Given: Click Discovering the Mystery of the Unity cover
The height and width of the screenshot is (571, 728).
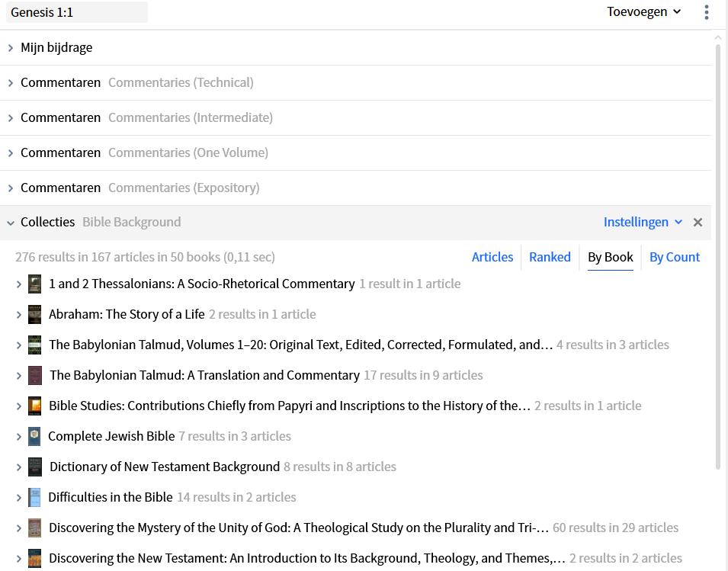Looking at the screenshot, I should 35,528.
